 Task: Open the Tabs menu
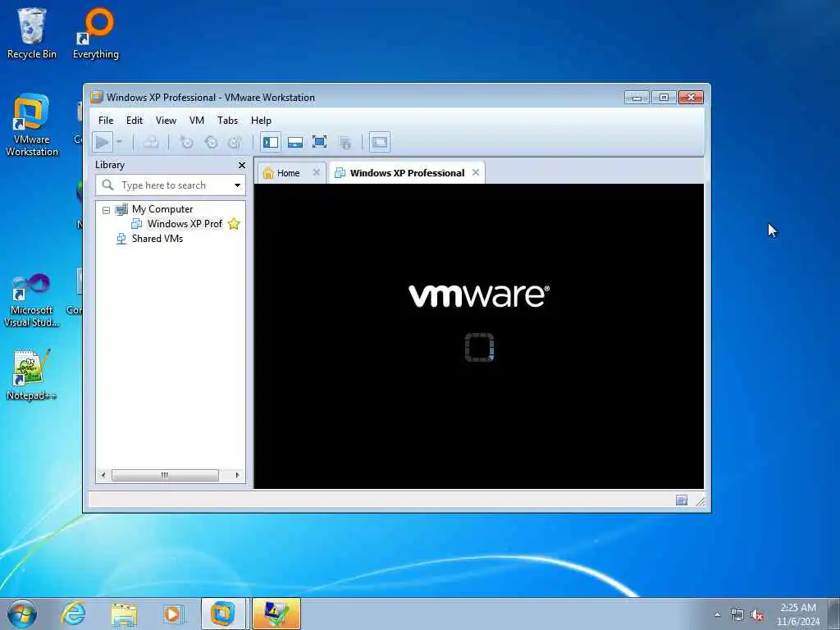[228, 121]
